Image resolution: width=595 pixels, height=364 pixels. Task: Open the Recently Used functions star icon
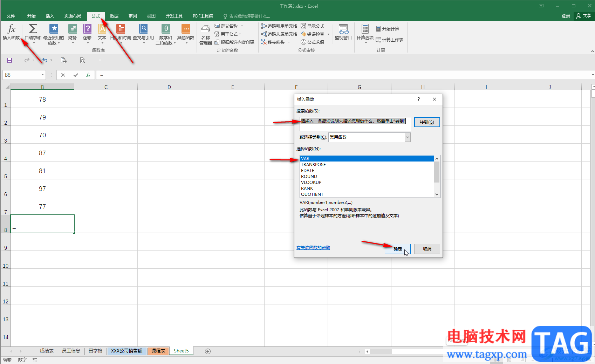54,29
